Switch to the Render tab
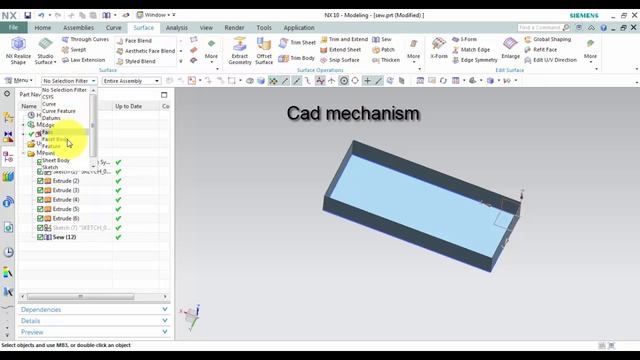 point(234,28)
